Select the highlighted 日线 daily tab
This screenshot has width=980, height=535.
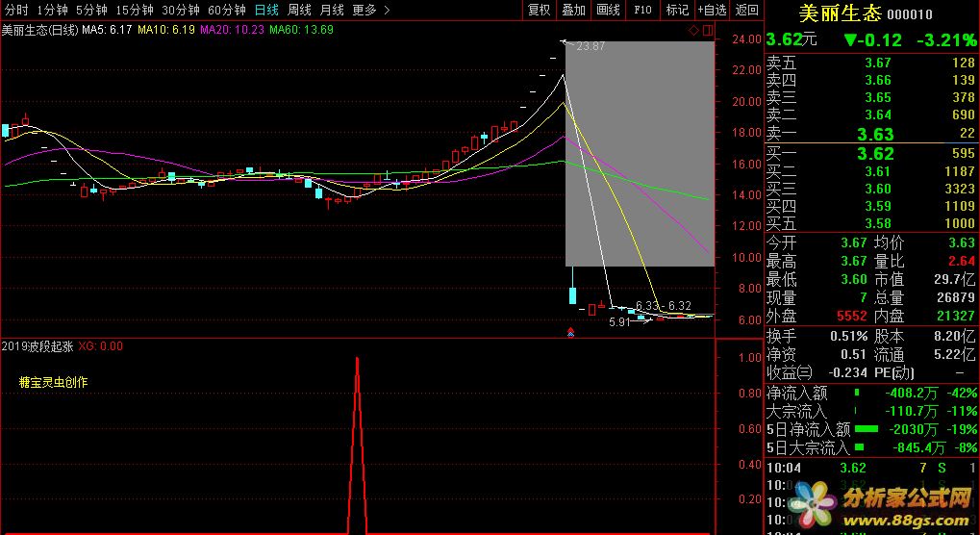(266, 10)
